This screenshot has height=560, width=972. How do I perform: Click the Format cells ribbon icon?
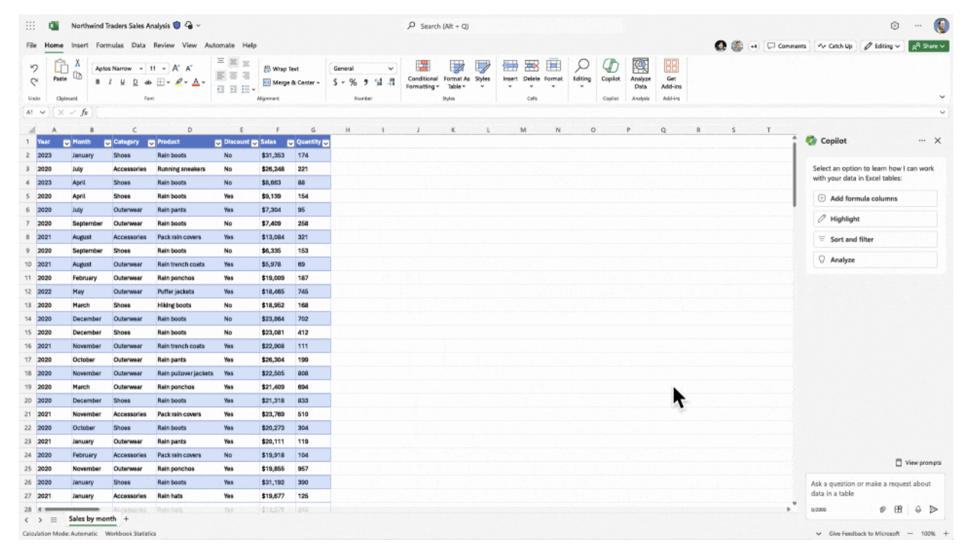click(x=553, y=66)
